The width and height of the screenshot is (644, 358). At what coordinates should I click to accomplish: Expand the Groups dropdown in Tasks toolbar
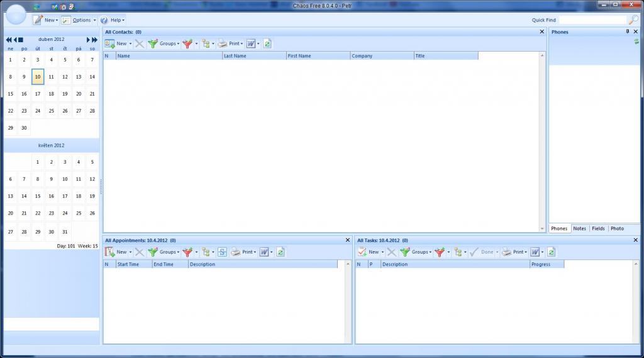pyautogui.click(x=430, y=252)
